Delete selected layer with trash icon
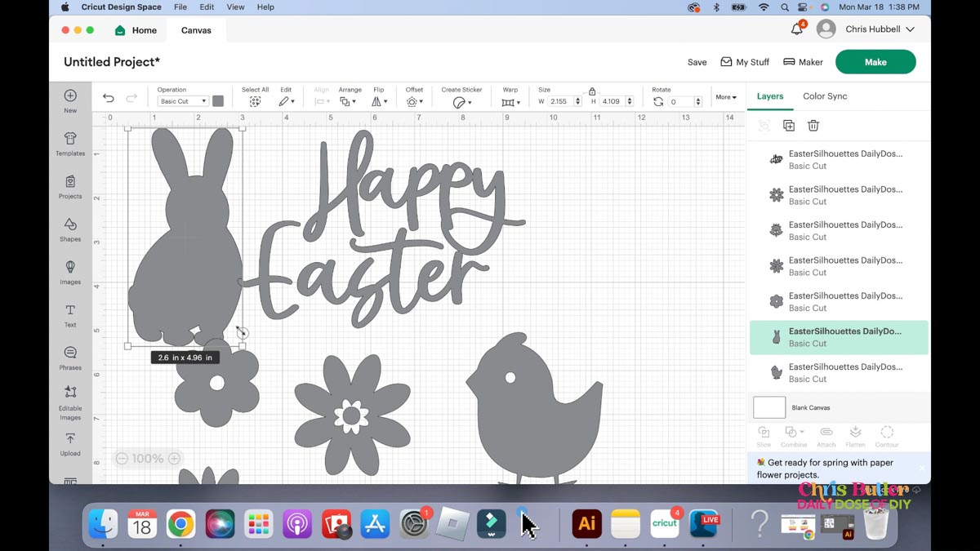Image resolution: width=980 pixels, height=551 pixels. click(x=813, y=126)
